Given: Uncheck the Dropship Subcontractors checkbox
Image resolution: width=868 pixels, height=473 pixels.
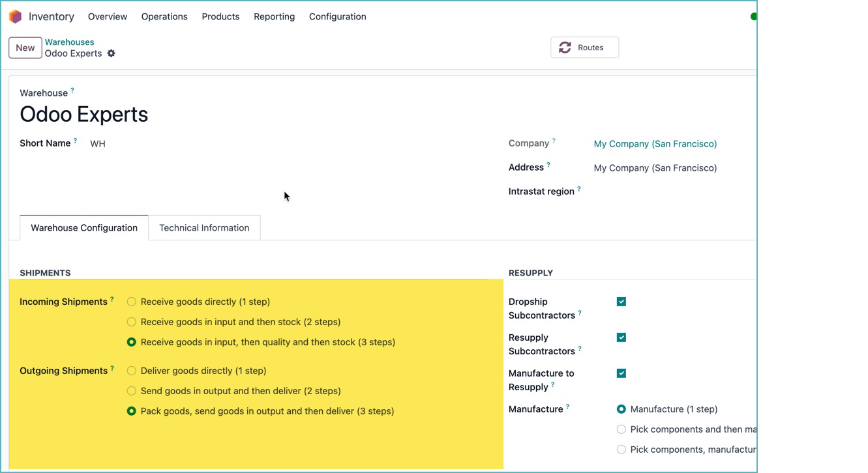Looking at the screenshot, I should pyautogui.click(x=621, y=302).
